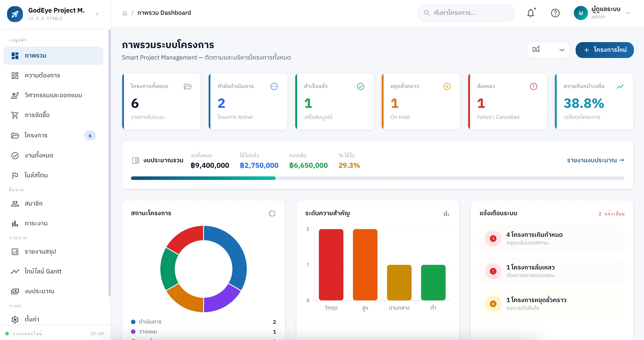Click the วางแผน legend row

click(203, 332)
